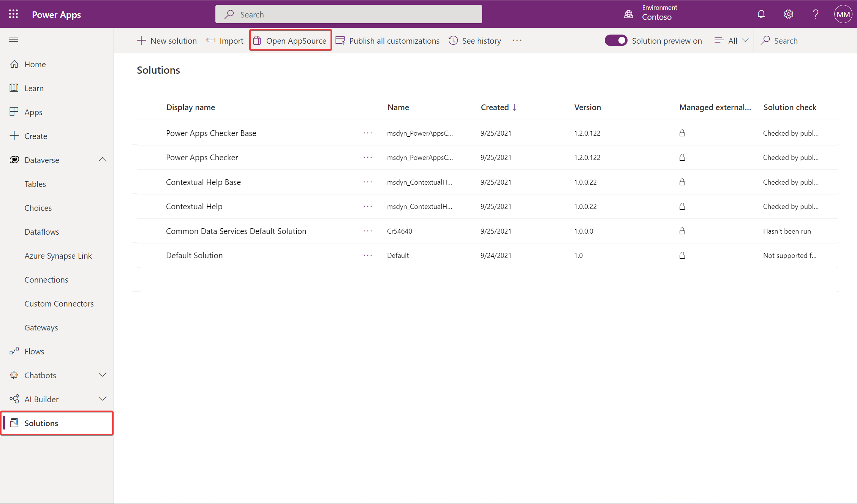Open the All solutions filter dropdown

[732, 40]
